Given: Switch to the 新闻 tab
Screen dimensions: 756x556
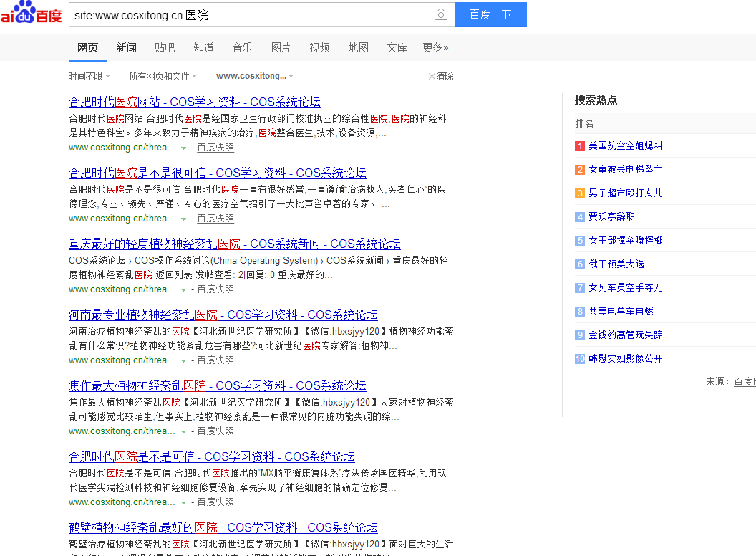Looking at the screenshot, I should point(126,47).
